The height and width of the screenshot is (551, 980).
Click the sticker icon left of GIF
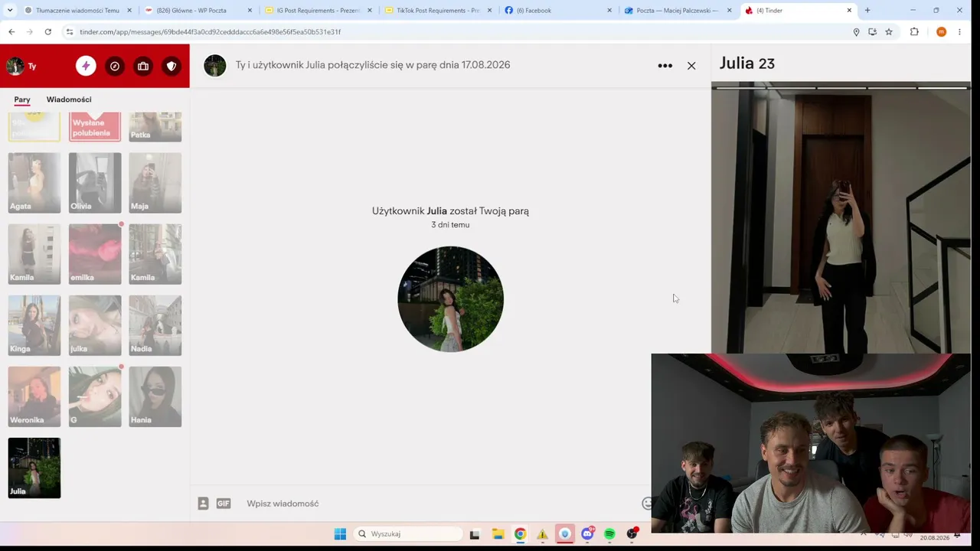pos(203,504)
